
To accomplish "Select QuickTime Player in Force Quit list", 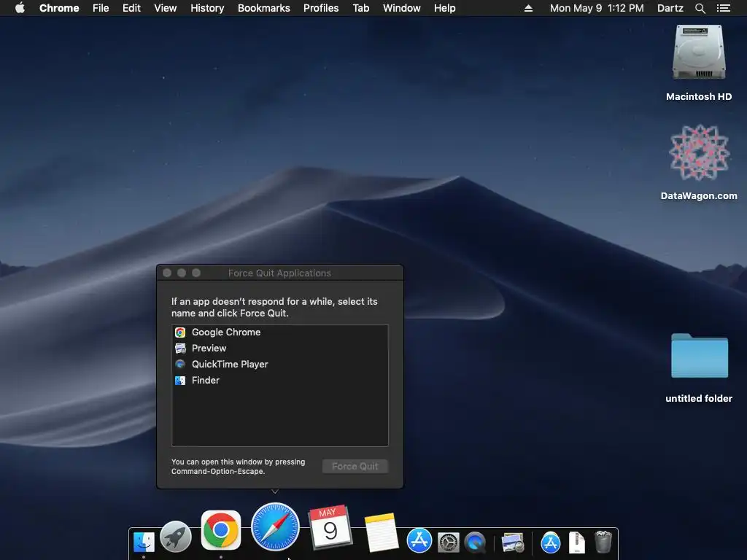I will point(279,365).
